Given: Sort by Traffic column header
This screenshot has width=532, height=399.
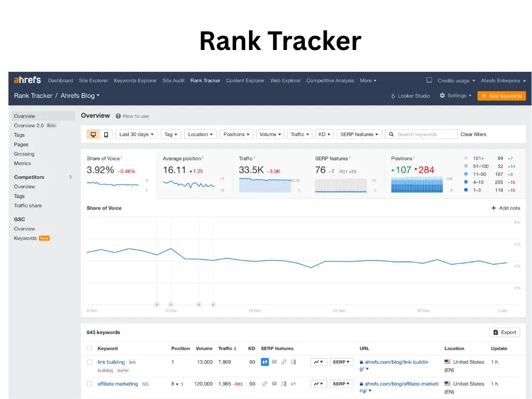Looking at the screenshot, I should tap(227, 348).
